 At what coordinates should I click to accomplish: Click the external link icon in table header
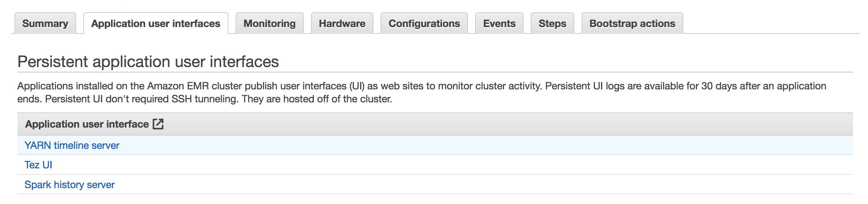tap(158, 124)
